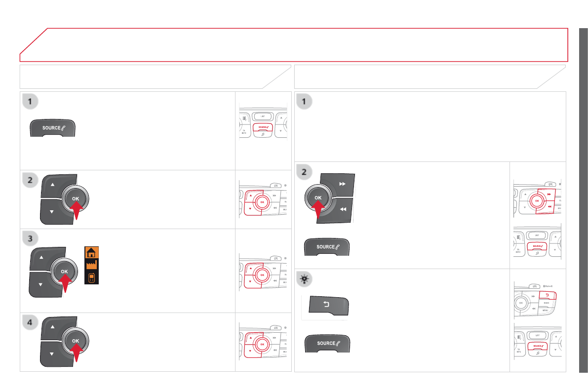The height and width of the screenshot is (392, 588).
Task: Select the factory work icon
Action: point(90,266)
